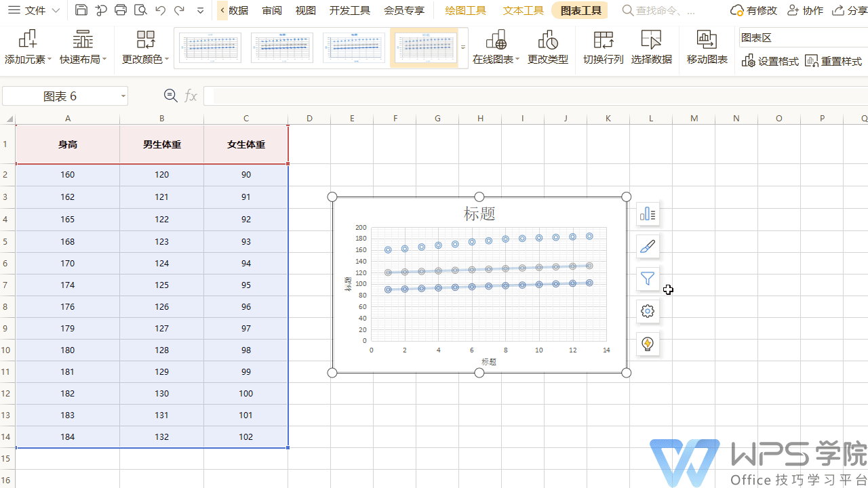Click the chart settings gear side button

[648, 311]
